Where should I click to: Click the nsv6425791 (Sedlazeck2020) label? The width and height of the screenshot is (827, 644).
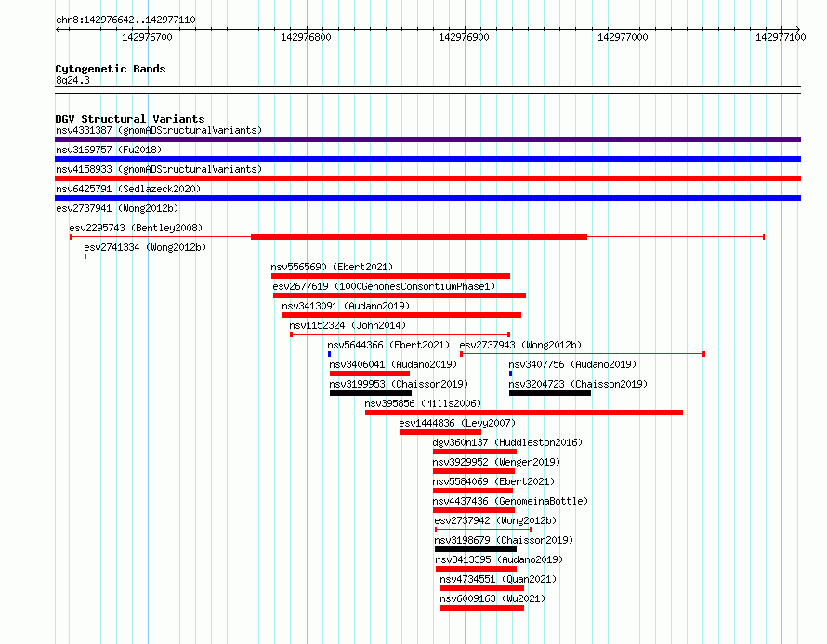coord(128,189)
